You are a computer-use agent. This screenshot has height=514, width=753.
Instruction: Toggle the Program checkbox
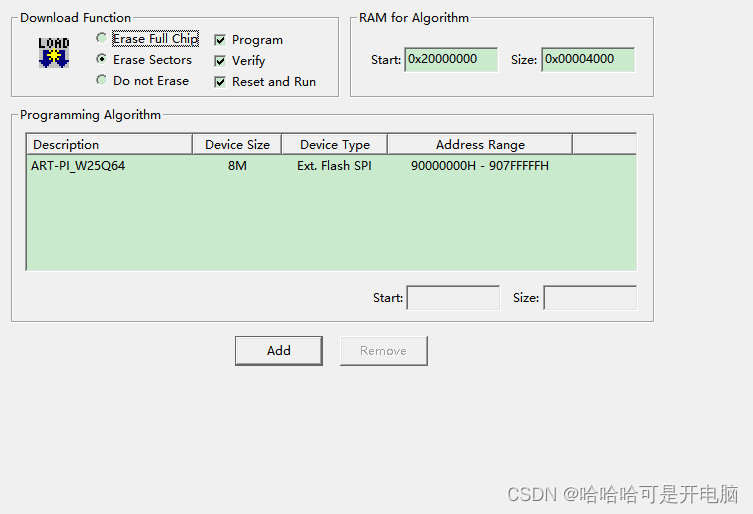point(220,40)
